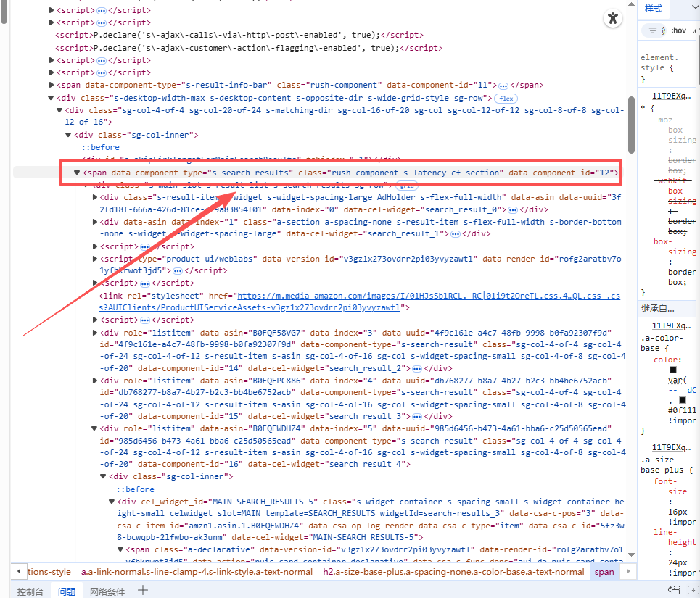Click drawer icon beside bottom-right download icon
Viewport: 700px width, 598px height.
point(674,590)
